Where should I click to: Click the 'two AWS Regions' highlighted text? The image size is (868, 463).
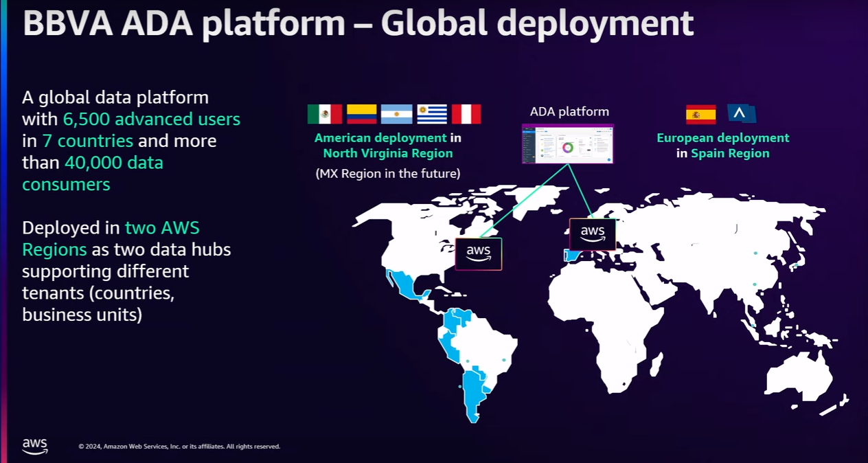click(x=111, y=238)
